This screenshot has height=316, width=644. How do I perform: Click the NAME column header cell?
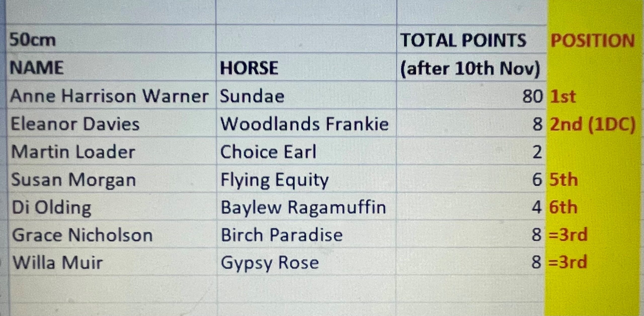pos(111,67)
